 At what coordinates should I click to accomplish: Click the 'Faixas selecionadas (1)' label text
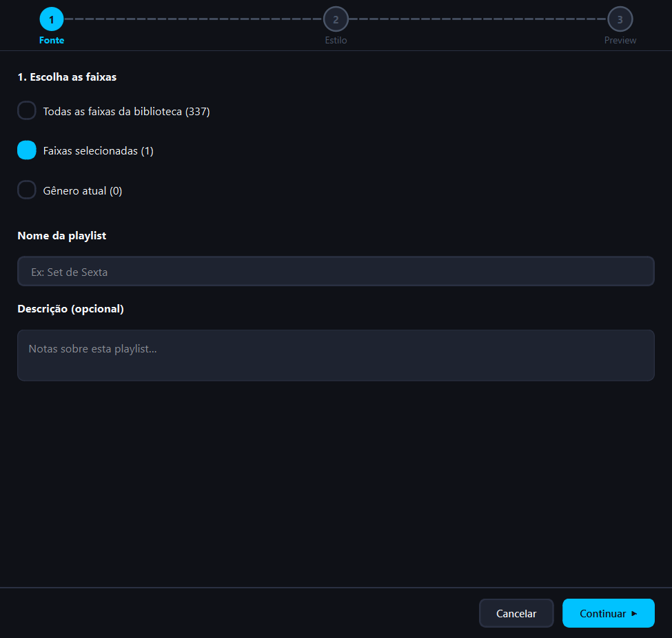click(98, 151)
